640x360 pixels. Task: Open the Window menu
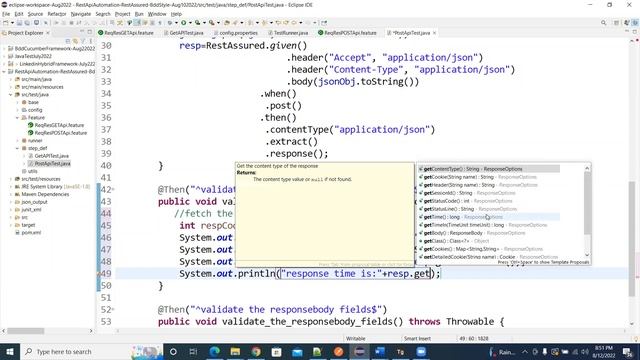coord(157,14)
